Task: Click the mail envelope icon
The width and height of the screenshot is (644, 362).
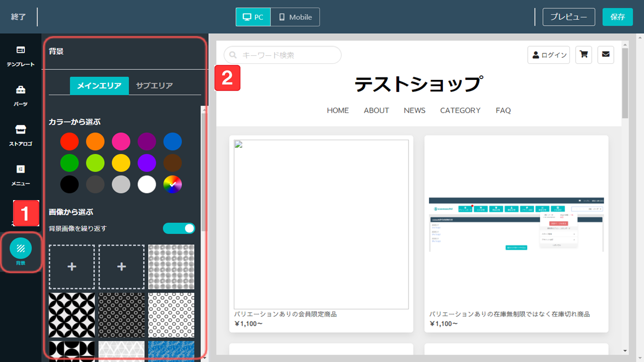Action: pyautogui.click(x=605, y=55)
